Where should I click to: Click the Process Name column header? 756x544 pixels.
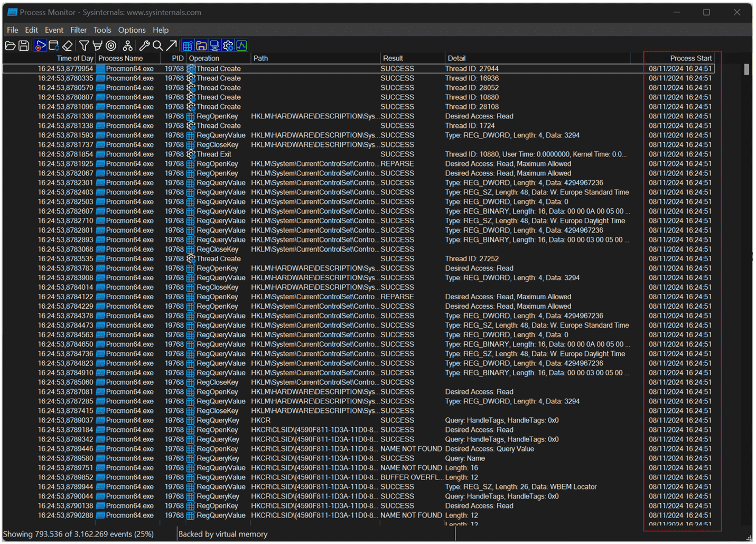(127, 58)
